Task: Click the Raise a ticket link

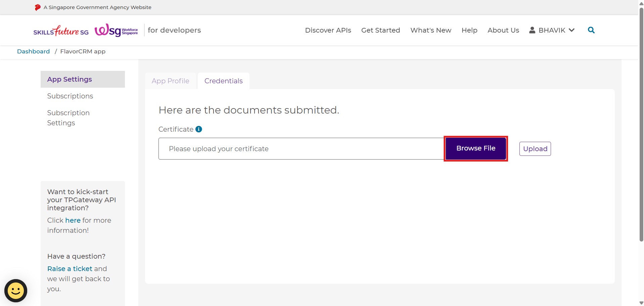Action: (x=70, y=269)
